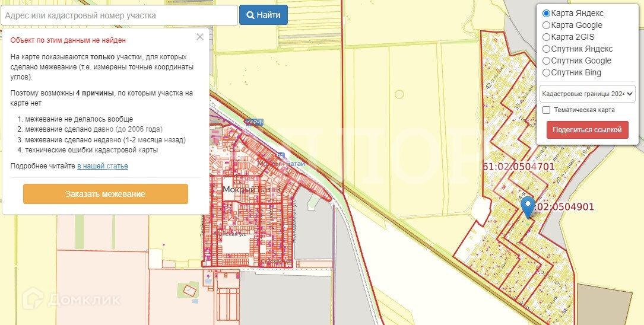Click the magnifier Найти search button
Image resolution: width=644 pixels, height=325 pixels.
264,15
